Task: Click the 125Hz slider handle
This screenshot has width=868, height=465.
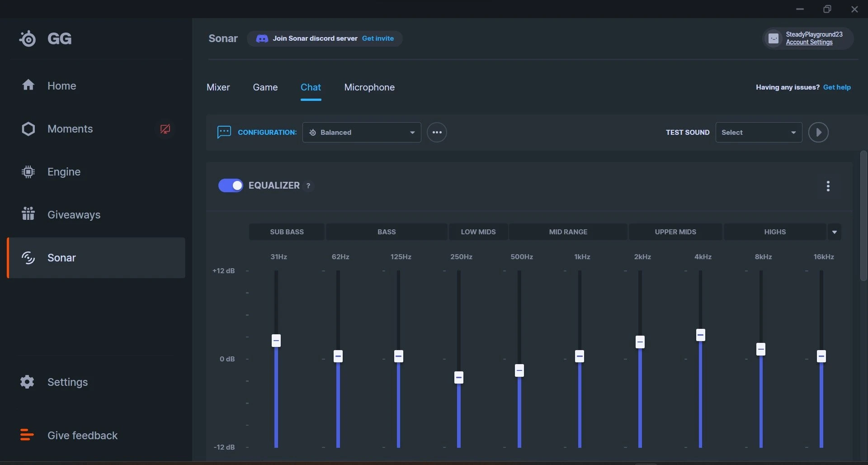Action: point(398,356)
